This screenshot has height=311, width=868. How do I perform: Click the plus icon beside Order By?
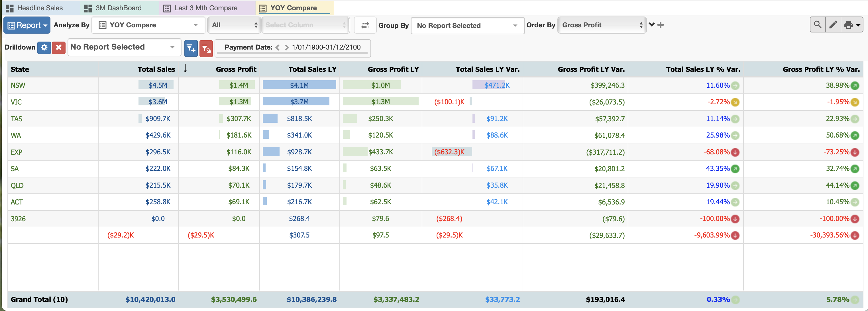(x=661, y=24)
